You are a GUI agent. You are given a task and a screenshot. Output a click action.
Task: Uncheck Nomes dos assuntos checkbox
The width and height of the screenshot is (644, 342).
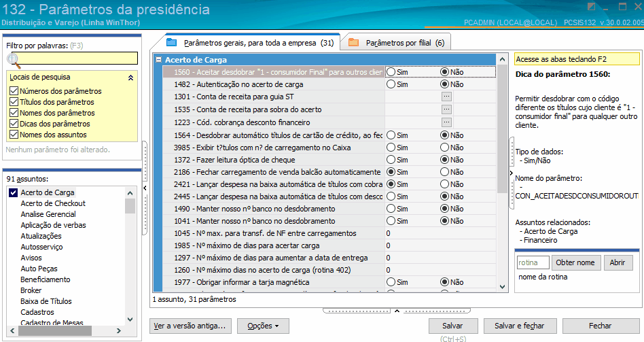click(x=14, y=135)
